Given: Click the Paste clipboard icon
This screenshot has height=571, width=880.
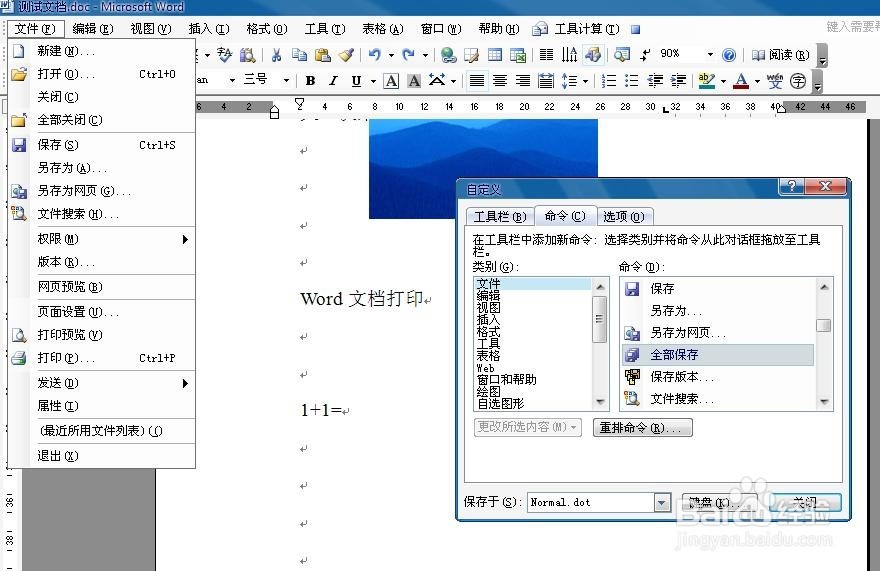Looking at the screenshot, I should (323, 55).
